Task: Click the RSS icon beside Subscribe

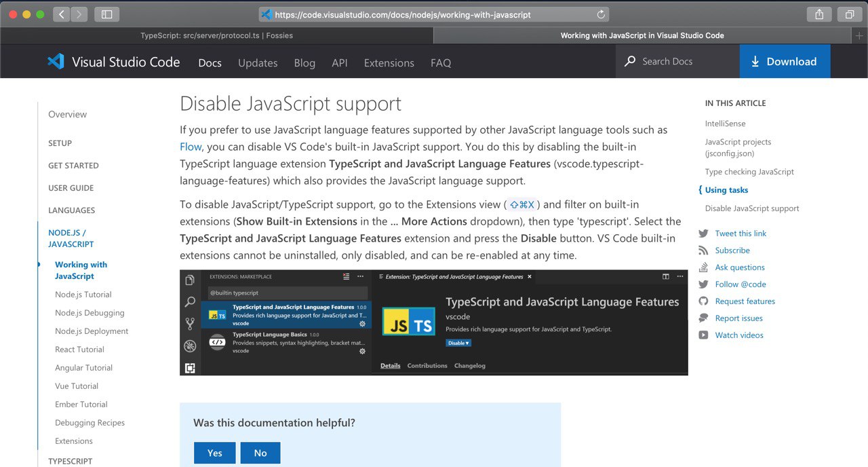Action: [703, 250]
